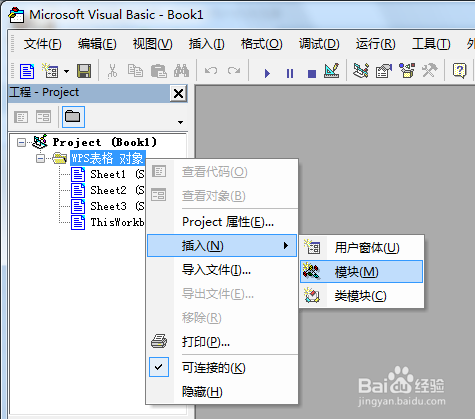Open the Insert object dropdown arrow in toolbar
This screenshot has height=419, width=475.
[x=67, y=71]
